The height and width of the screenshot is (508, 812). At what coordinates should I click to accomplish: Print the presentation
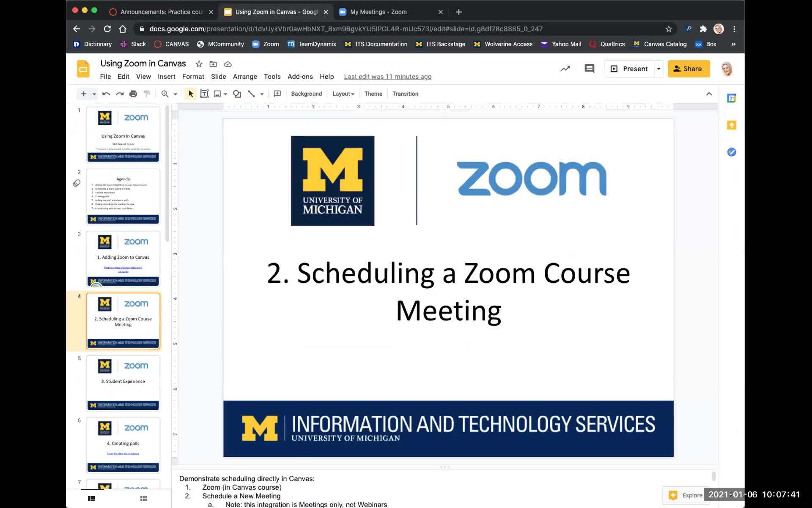coord(133,94)
